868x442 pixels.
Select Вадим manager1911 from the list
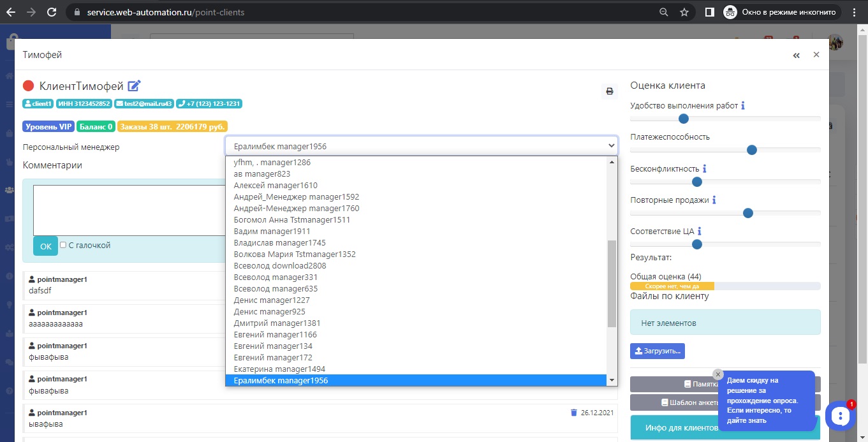pyautogui.click(x=272, y=232)
